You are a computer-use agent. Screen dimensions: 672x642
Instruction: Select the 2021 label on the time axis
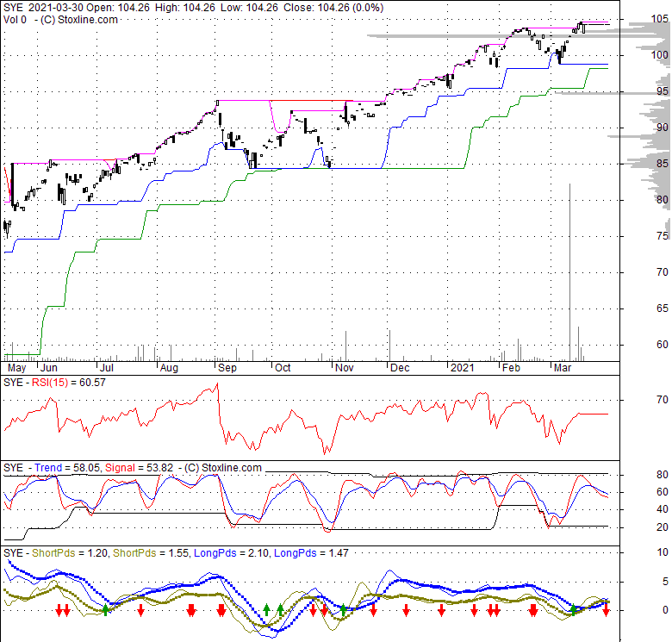click(x=463, y=368)
